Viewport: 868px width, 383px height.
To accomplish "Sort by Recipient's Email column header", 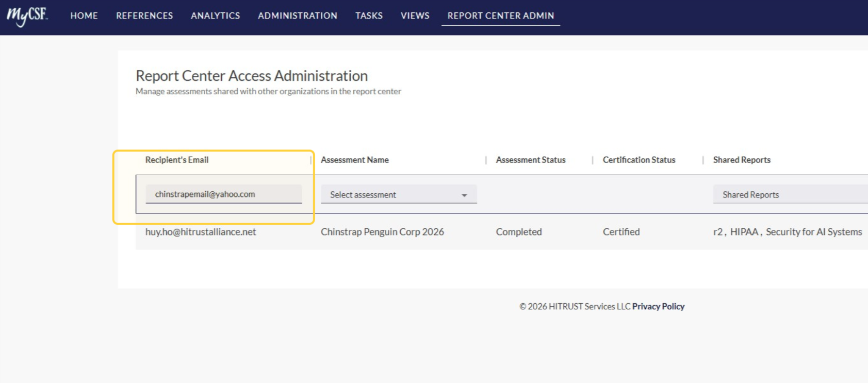I will pos(177,160).
